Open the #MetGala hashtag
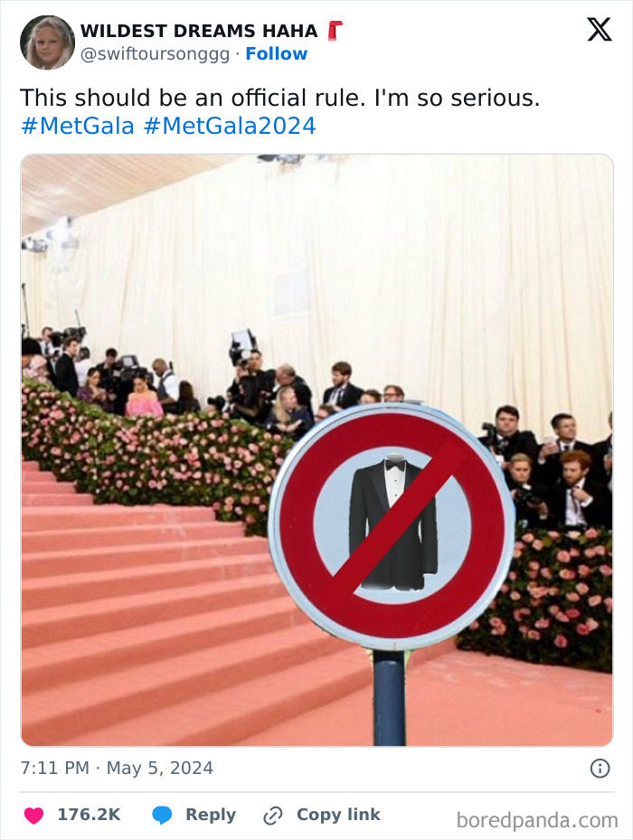 77,126
